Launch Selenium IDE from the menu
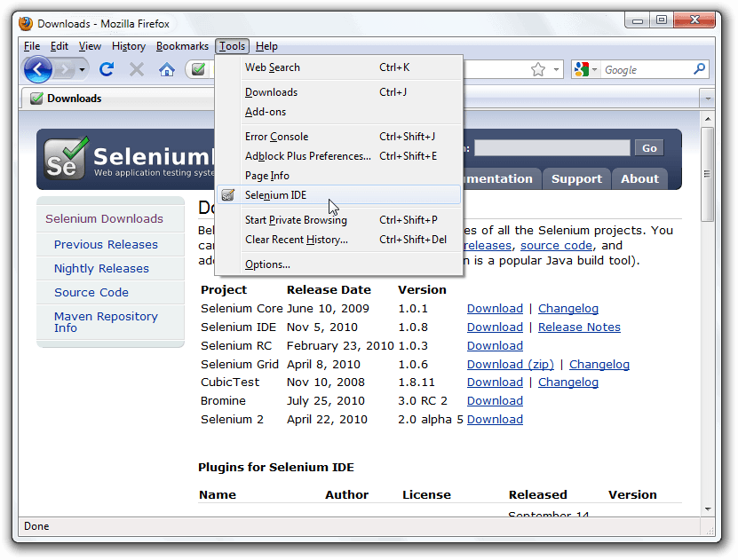 pos(275,194)
